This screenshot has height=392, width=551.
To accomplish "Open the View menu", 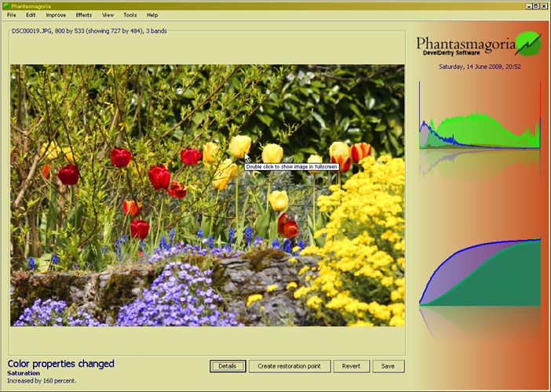I will [x=108, y=15].
